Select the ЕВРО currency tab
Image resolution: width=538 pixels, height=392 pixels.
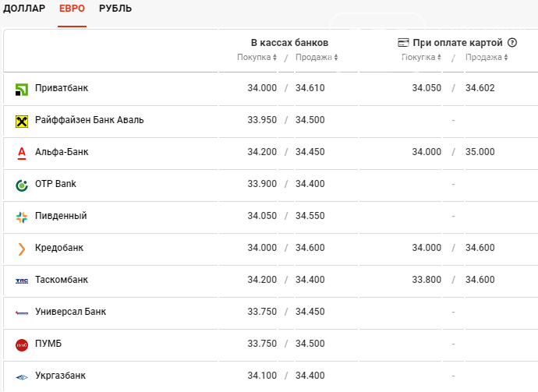72,9
